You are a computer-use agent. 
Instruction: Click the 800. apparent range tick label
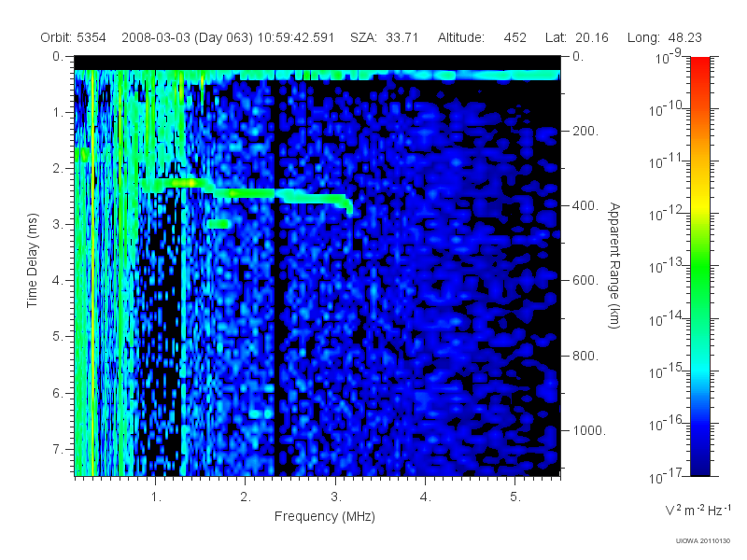[585, 356]
